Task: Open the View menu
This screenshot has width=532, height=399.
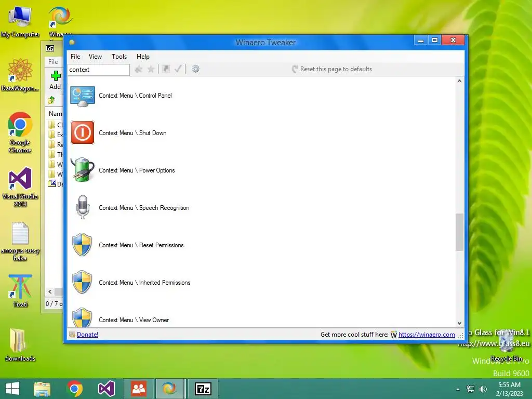Action: [x=96, y=57]
